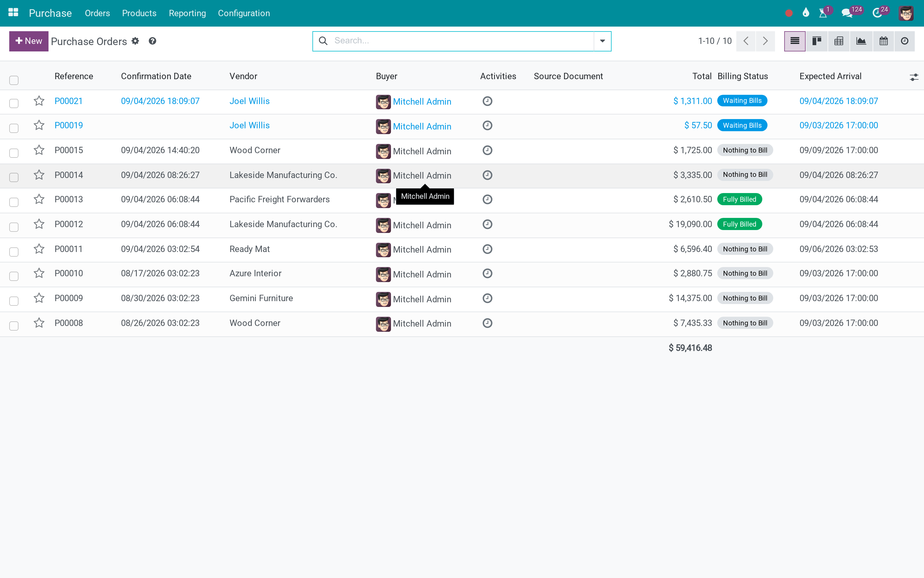The image size is (924, 578).
Task: Sort by Total column header
Action: pyautogui.click(x=702, y=76)
